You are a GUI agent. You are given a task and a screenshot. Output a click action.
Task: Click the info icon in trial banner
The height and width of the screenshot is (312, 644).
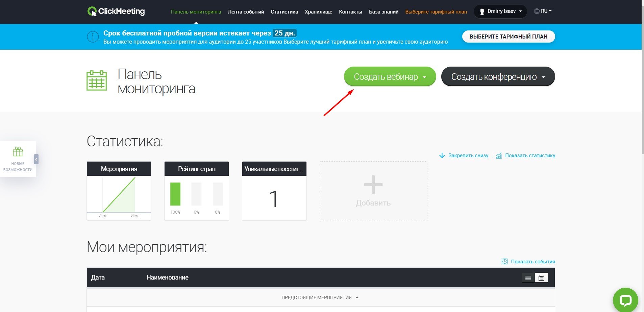(93, 37)
